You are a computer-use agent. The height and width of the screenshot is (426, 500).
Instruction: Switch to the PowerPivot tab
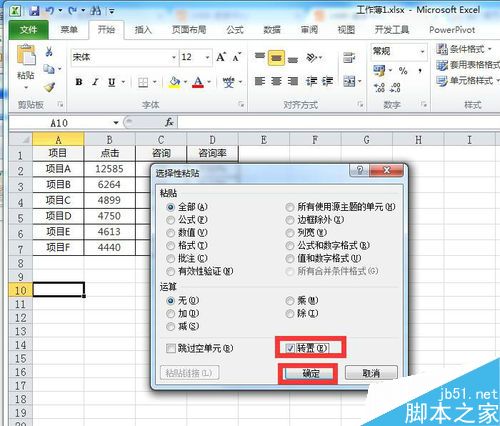coord(452,30)
